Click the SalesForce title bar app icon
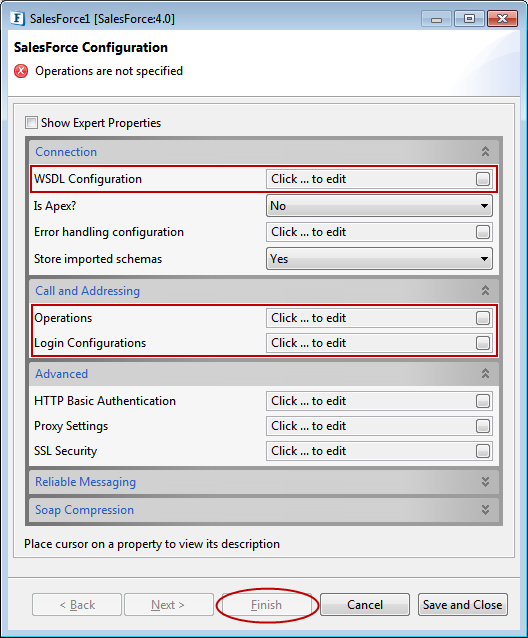The height and width of the screenshot is (638, 528). 18,19
